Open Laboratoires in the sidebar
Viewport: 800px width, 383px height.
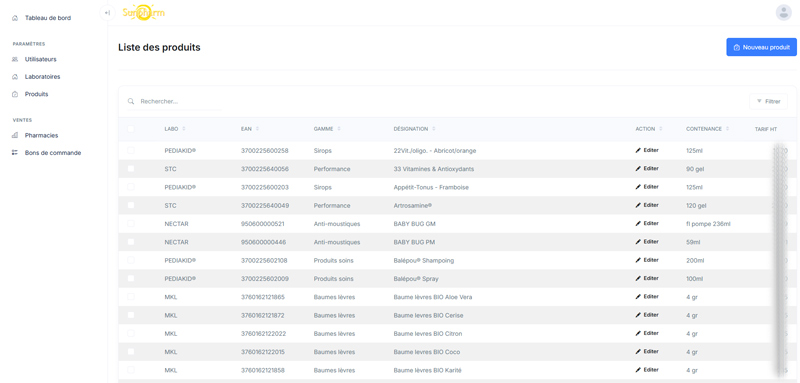point(42,76)
